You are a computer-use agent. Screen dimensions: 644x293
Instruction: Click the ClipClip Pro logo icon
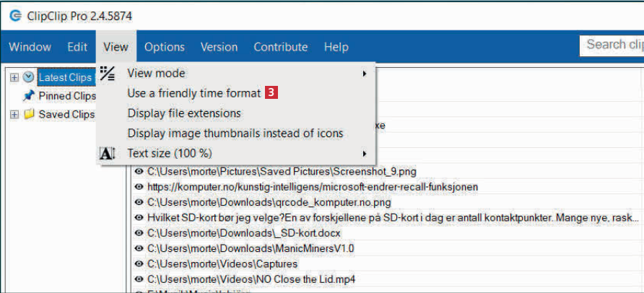(x=16, y=16)
